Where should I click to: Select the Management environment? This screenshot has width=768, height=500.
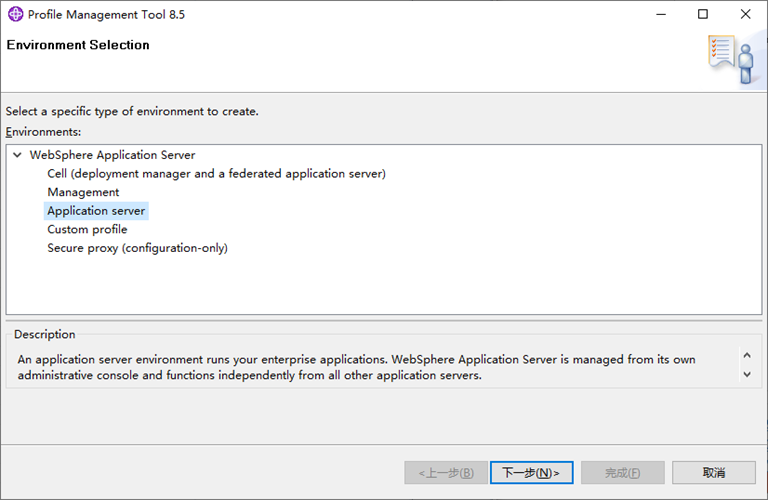(83, 192)
